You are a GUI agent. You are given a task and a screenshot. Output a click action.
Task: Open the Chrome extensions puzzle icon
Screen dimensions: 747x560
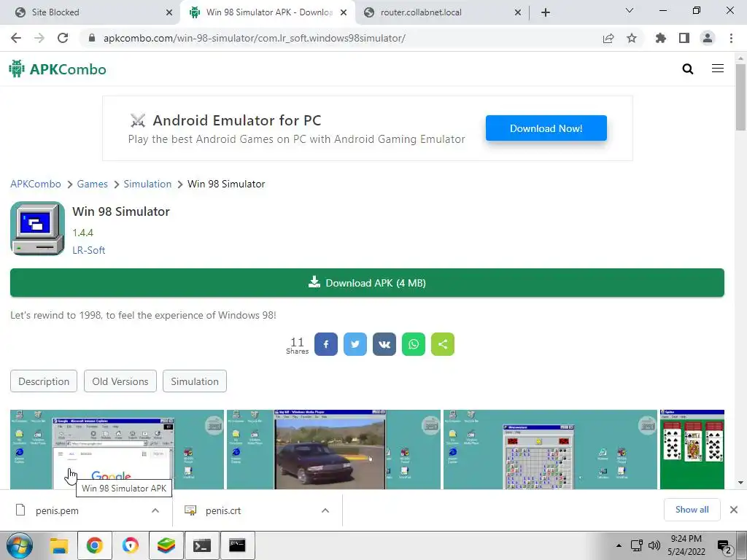[660, 38]
